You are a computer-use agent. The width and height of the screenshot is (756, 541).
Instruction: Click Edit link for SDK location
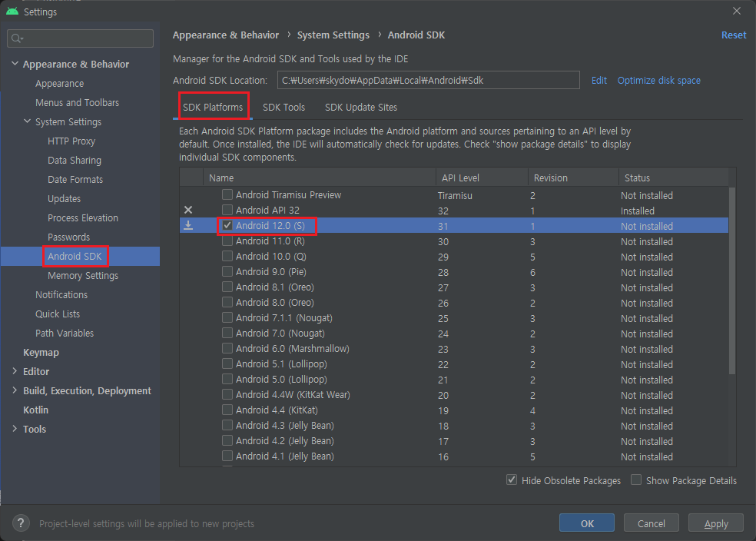pos(598,81)
